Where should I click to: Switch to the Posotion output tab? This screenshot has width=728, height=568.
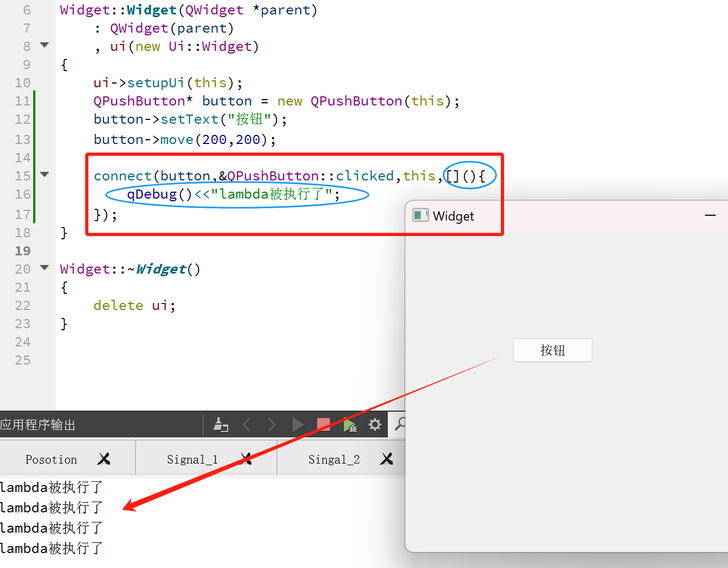tap(51, 459)
